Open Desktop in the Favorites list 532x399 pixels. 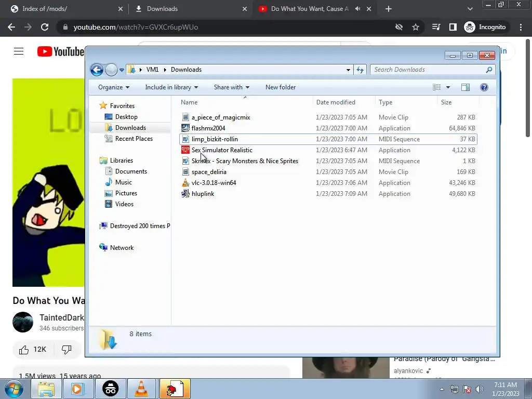point(126,117)
